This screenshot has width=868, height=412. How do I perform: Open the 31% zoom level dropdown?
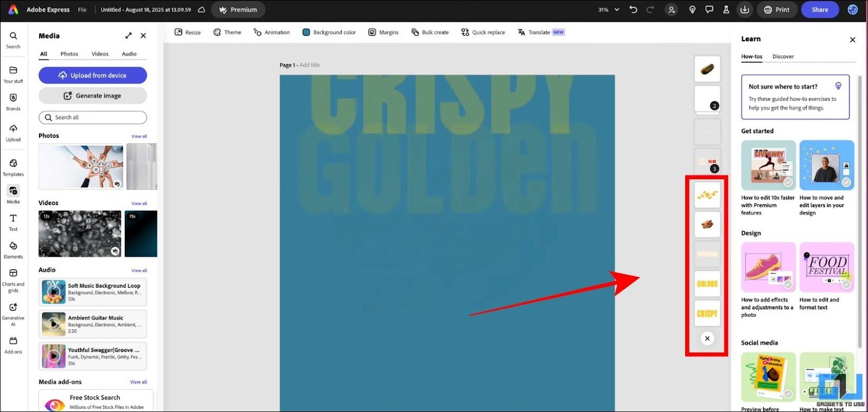pyautogui.click(x=609, y=10)
